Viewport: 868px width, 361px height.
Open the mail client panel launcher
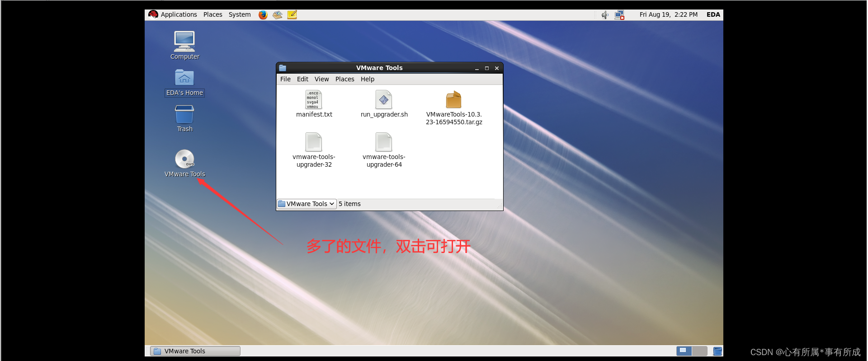(x=278, y=15)
